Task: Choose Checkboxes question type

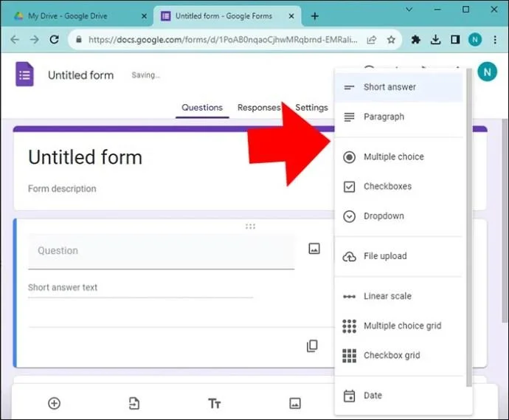Action: [x=387, y=187]
